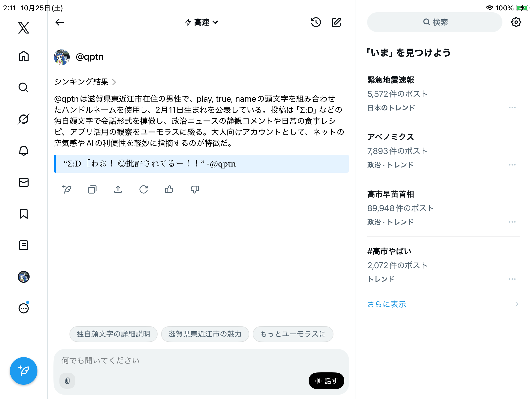Copy the Grok response text
This screenshot has height=399, width=532.
[92, 189]
